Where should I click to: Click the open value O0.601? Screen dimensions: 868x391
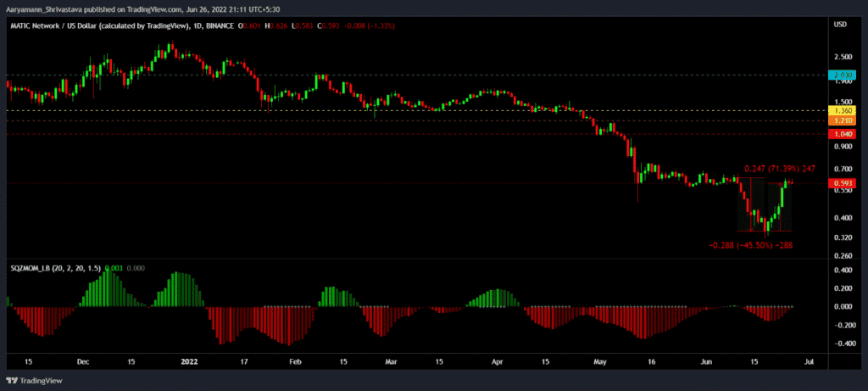[x=249, y=26]
